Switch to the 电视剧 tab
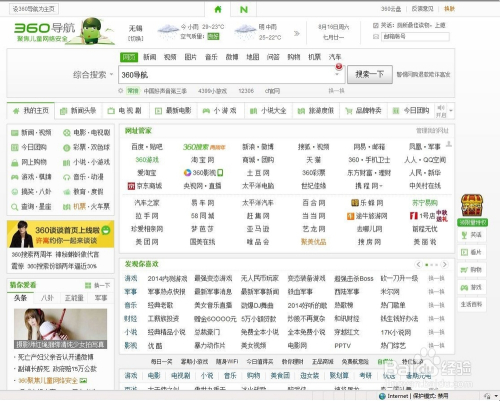The width and height of the screenshot is (500, 401). coord(125,111)
